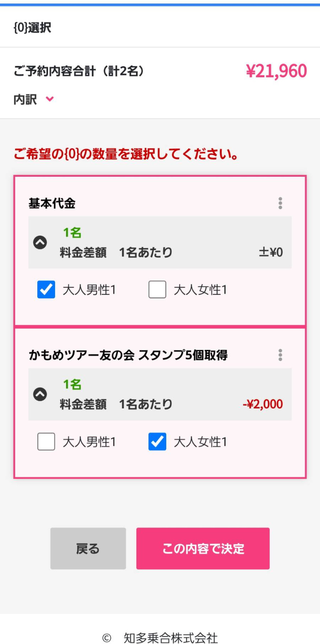Screen dimensions: 320x644
Task: Click the かもめツアー友の会 スタンプ5個取得 title
Action: (x=128, y=355)
